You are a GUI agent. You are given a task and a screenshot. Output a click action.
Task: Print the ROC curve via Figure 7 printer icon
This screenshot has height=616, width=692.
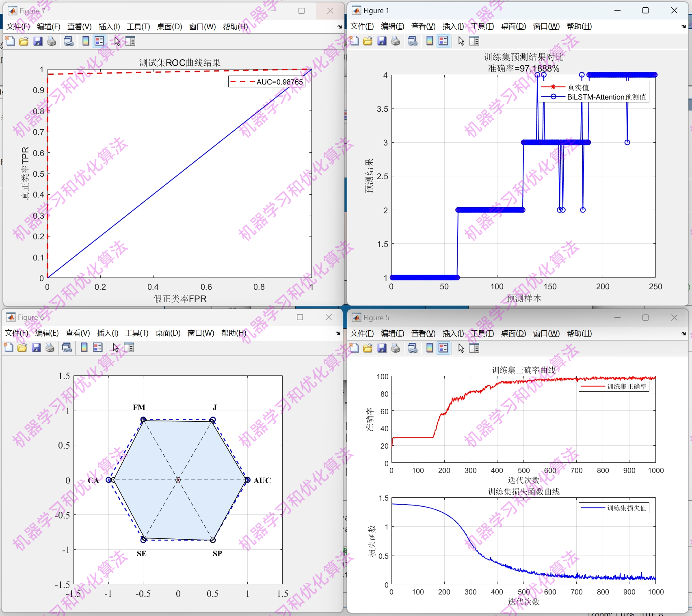click(x=51, y=41)
